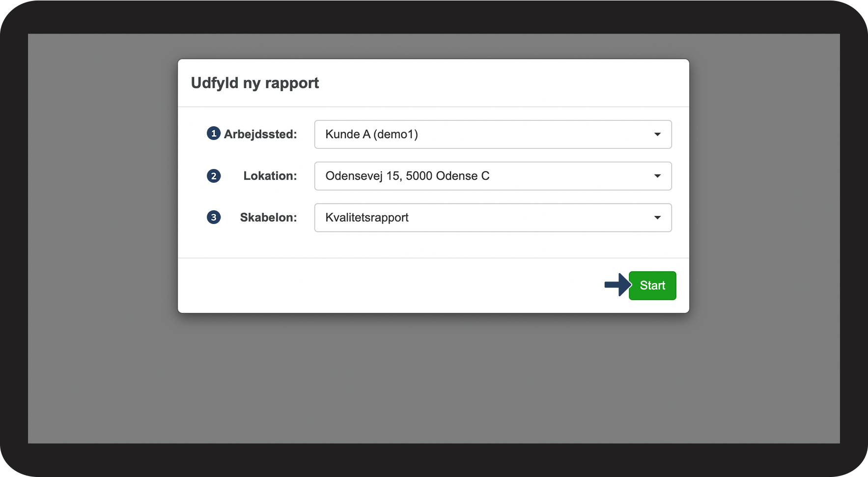868x477 pixels.
Task: Click the caret arrow in Skabelon field
Action: 657,218
